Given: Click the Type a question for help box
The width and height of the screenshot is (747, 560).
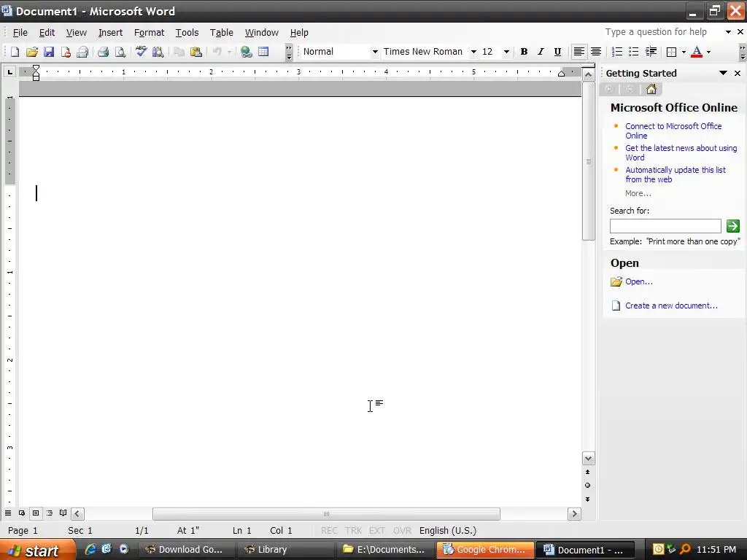Looking at the screenshot, I should click(x=662, y=32).
